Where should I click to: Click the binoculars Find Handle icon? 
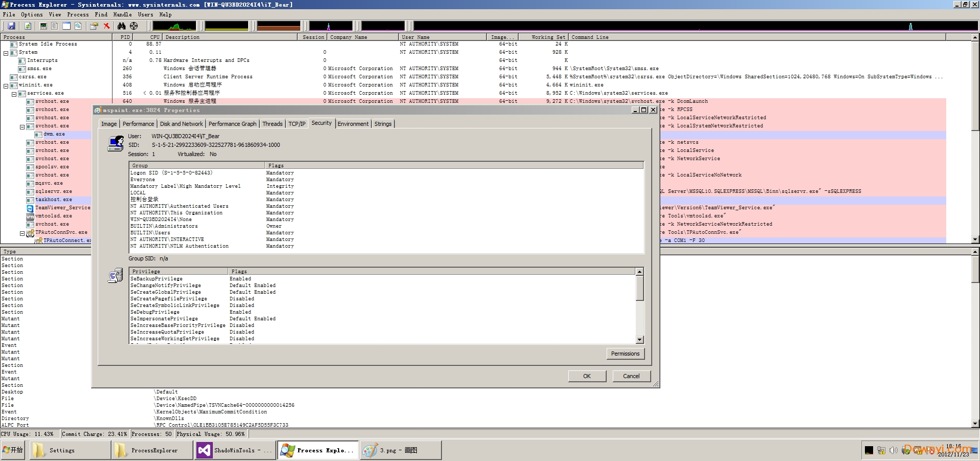click(x=121, y=26)
